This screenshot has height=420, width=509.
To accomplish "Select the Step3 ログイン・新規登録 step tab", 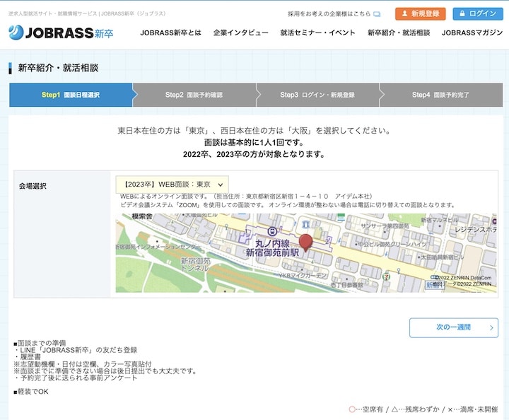I will tap(317, 95).
